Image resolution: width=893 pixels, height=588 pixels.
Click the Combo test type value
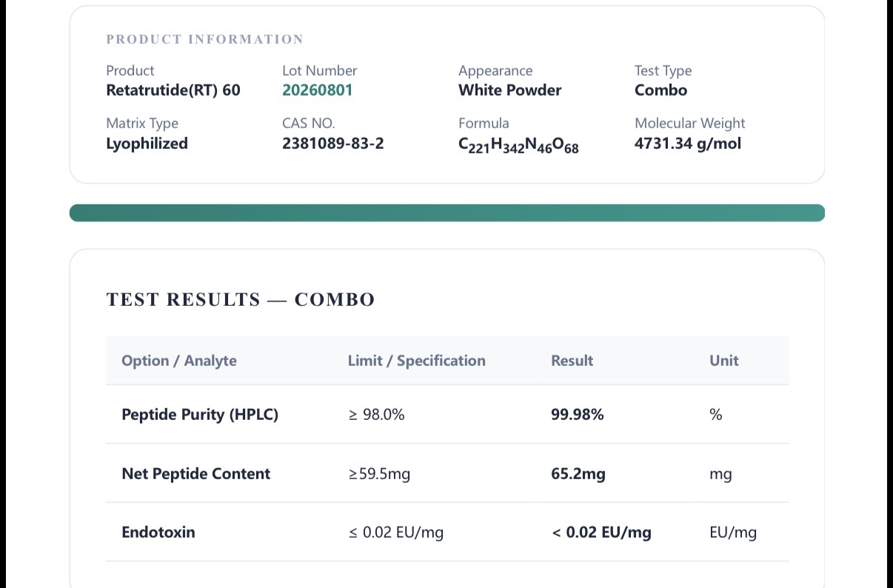click(661, 90)
